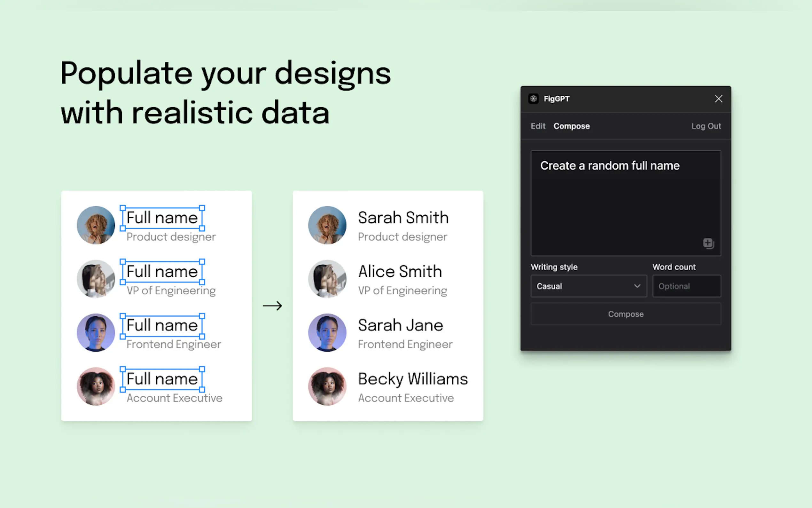This screenshot has height=508, width=812.
Task: Focus the Word count Optional field
Action: point(686,286)
